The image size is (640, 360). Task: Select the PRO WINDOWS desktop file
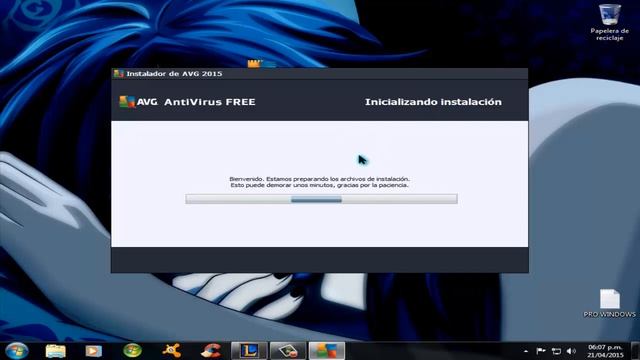pyautogui.click(x=609, y=303)
